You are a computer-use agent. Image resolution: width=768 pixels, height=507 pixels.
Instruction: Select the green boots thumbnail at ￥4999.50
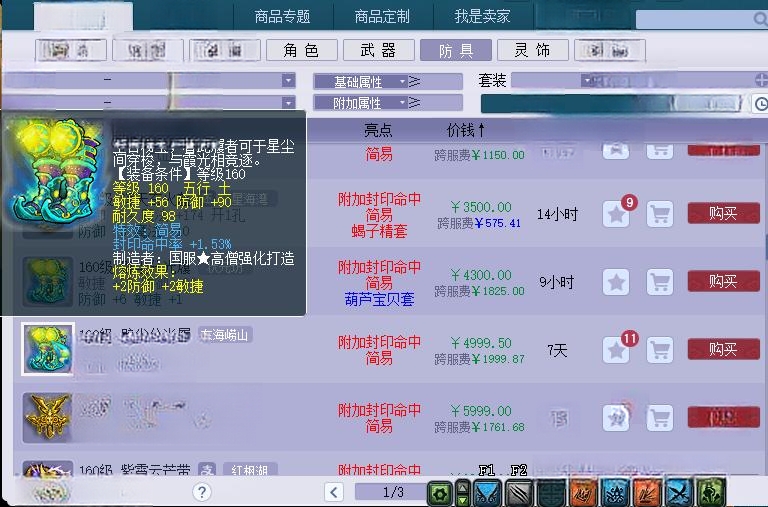pos(48,349)
